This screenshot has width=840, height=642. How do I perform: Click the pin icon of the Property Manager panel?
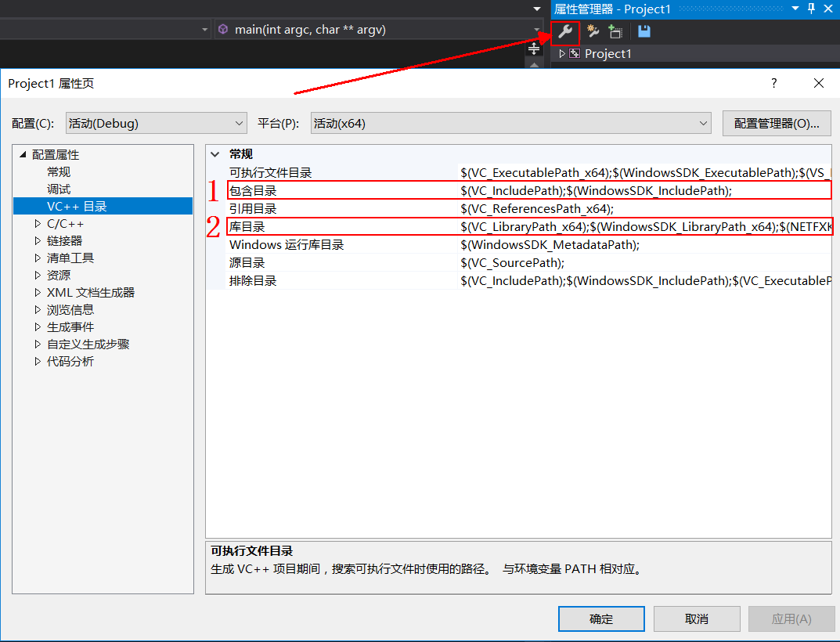[x=812, y=9]
